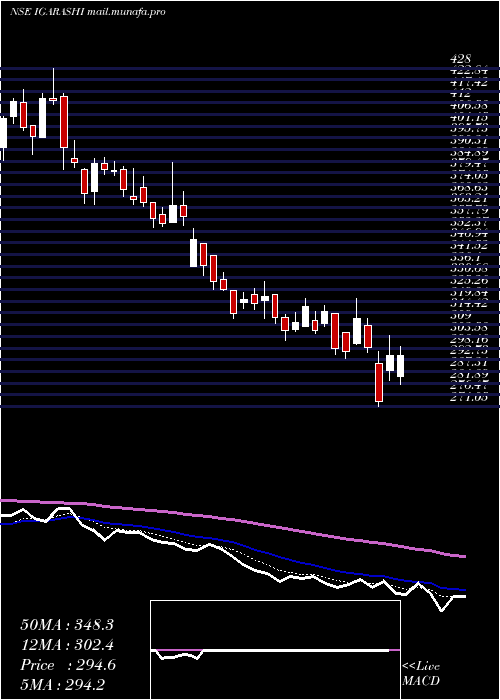Select the 341.52 price axis label
The image size is (500, 700).
pyautogui.click(x=468, y=246)
